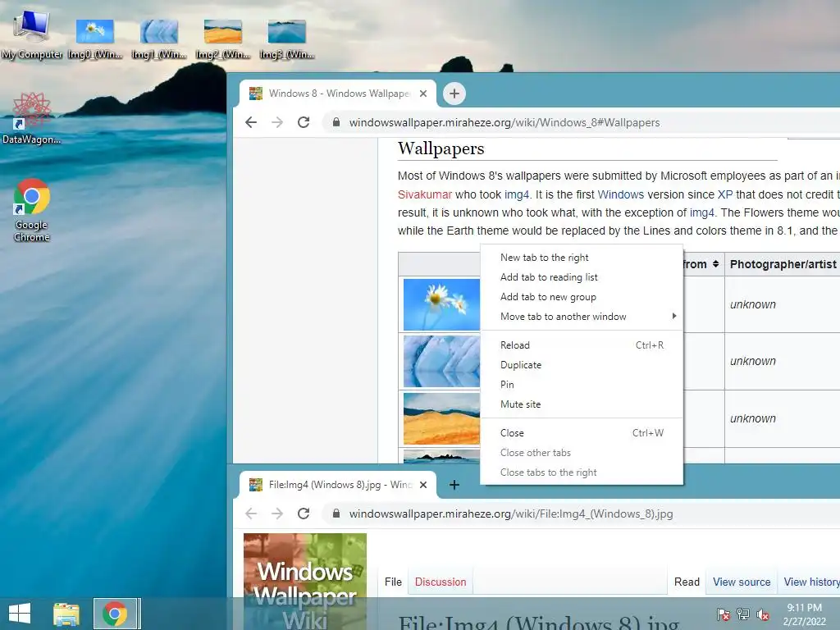The image size is (840, 630).
Task: Open the orange dunes wallpaper thumbnail in the table
Action: (x=441, y=418)
